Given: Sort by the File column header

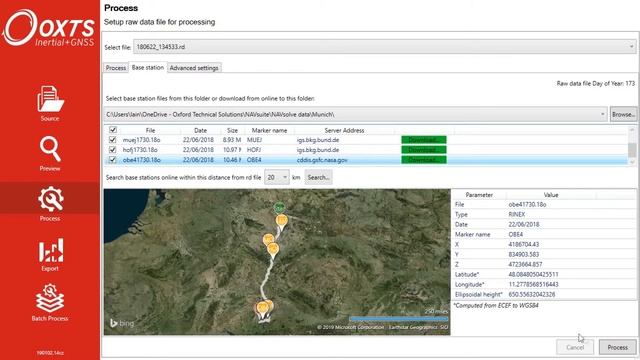Looking at the screenshot, I should pos(150,130).
